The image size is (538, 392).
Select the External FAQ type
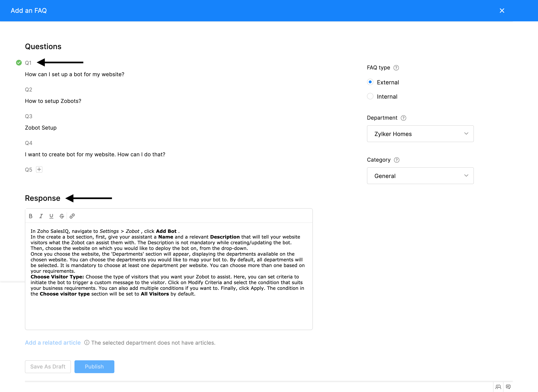(x=370, y=82)
